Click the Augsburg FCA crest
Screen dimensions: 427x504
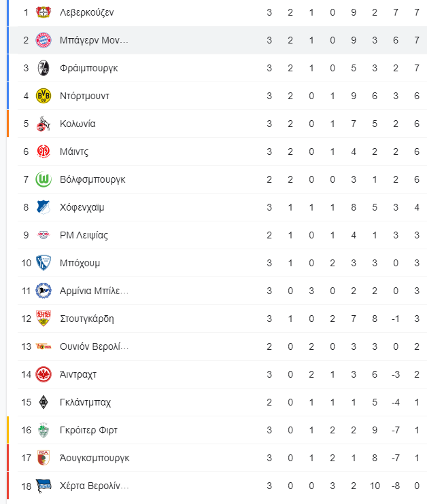44,458
